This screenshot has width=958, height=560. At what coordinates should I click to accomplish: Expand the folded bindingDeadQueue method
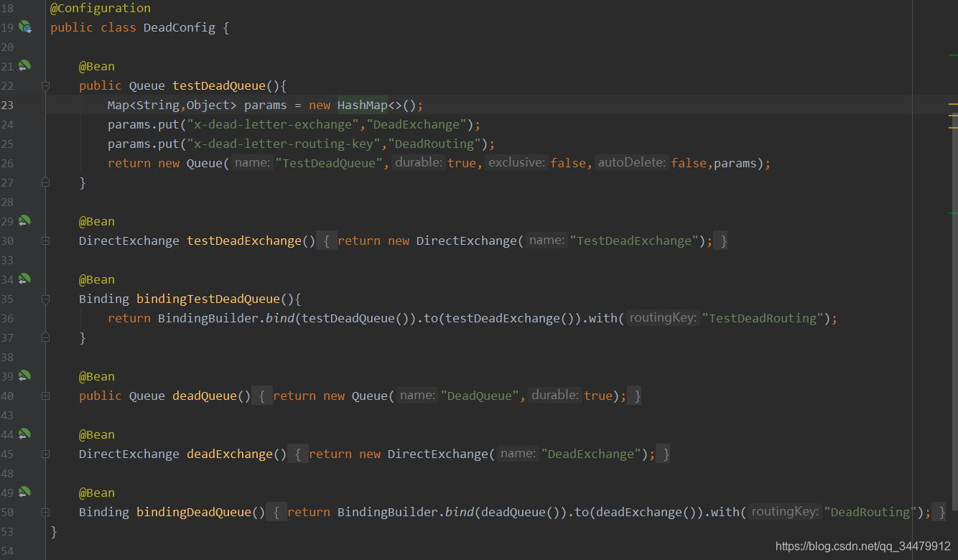tap(45, 512)
